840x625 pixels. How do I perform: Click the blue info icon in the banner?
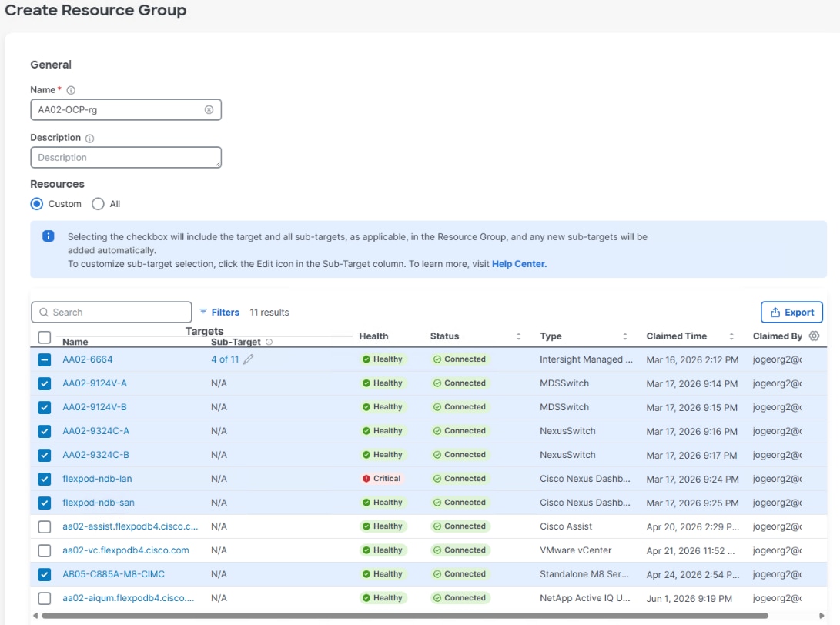[49, 236]
